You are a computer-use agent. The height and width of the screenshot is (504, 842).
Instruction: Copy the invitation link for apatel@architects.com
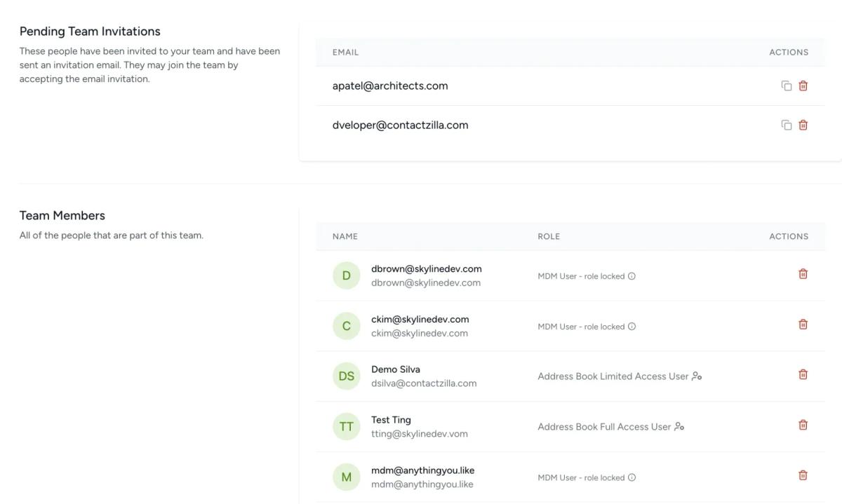[x=787, y=85]
